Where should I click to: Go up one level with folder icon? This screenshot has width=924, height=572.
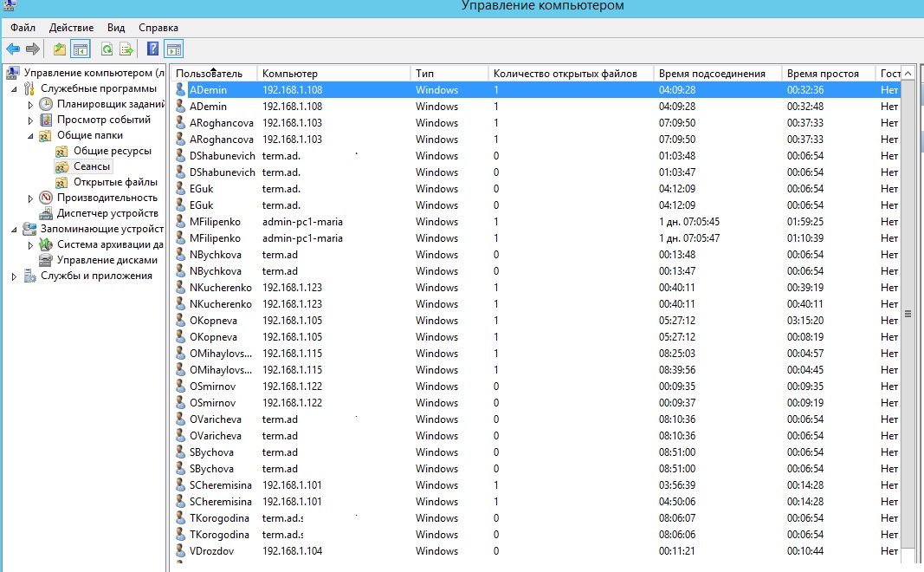click(x=59, y=49)
